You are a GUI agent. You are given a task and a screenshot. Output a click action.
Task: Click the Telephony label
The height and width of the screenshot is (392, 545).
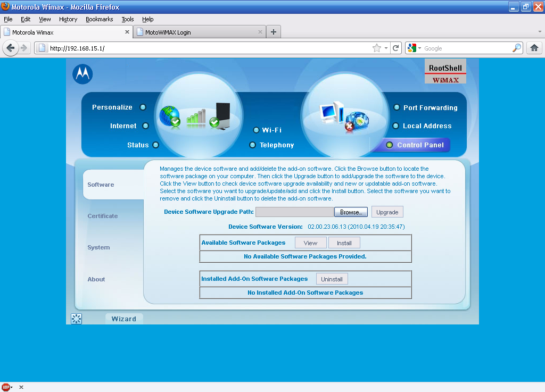[x=277, y=145]
